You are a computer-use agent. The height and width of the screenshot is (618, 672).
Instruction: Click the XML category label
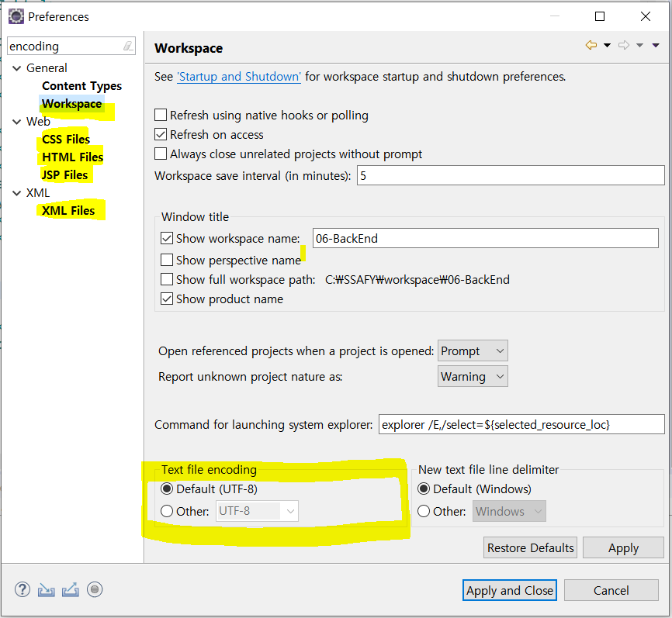[38, 193]
